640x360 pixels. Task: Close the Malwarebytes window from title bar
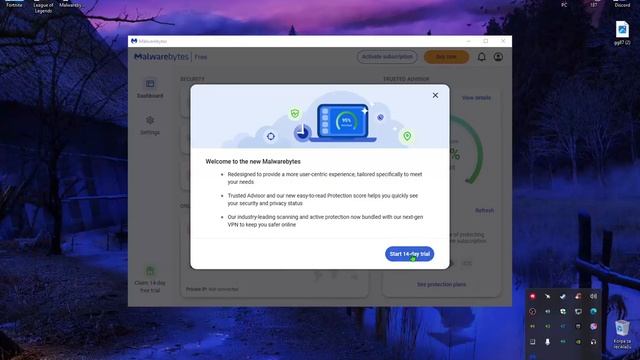[503, 41]
